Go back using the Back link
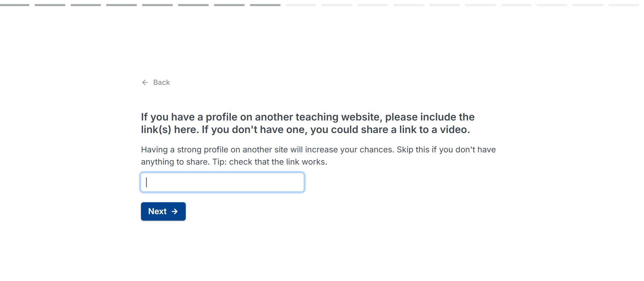This screenshot has height=281, width=644. [x=161, y=82]
